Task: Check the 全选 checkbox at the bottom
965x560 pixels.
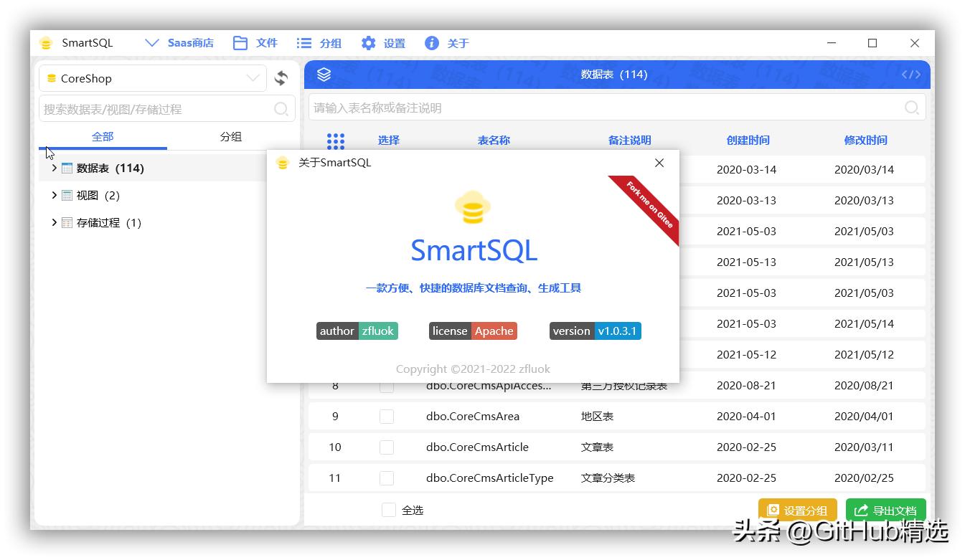Action: pyautogui.click(x=387, y=510)
